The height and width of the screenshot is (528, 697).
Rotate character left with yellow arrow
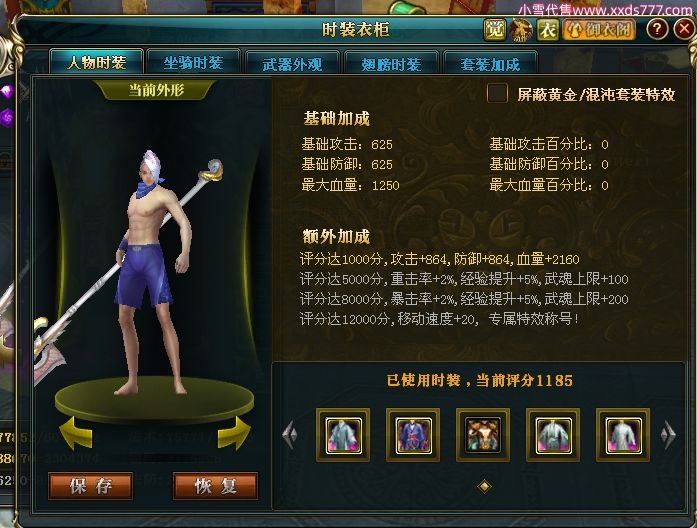pyautogui.click(x=76, y=432)
